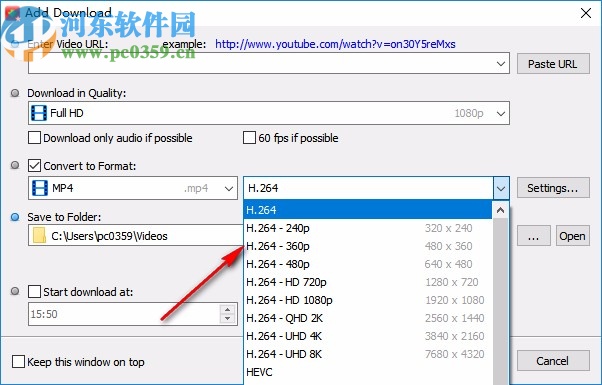Viewport: 602px width, 385px height.
Task: Select plain H.264 in the codec list
Action: pyautogui.click(x=368, y=210)
